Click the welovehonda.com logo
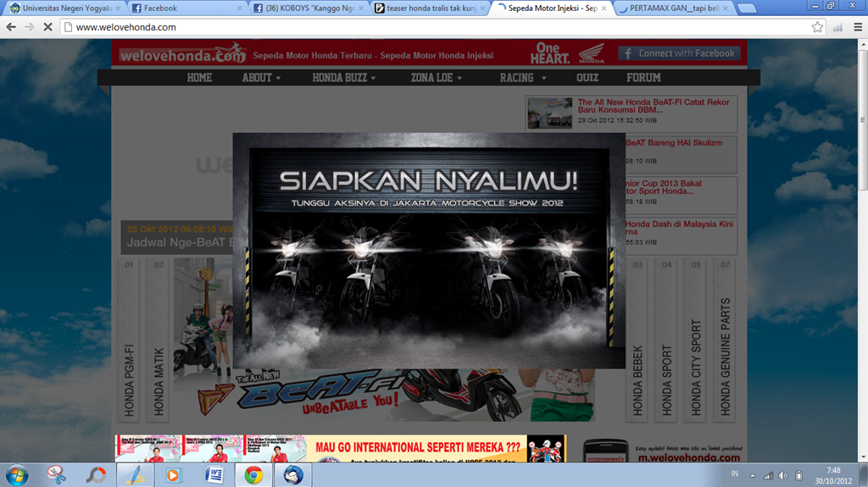 click(182, 54)
